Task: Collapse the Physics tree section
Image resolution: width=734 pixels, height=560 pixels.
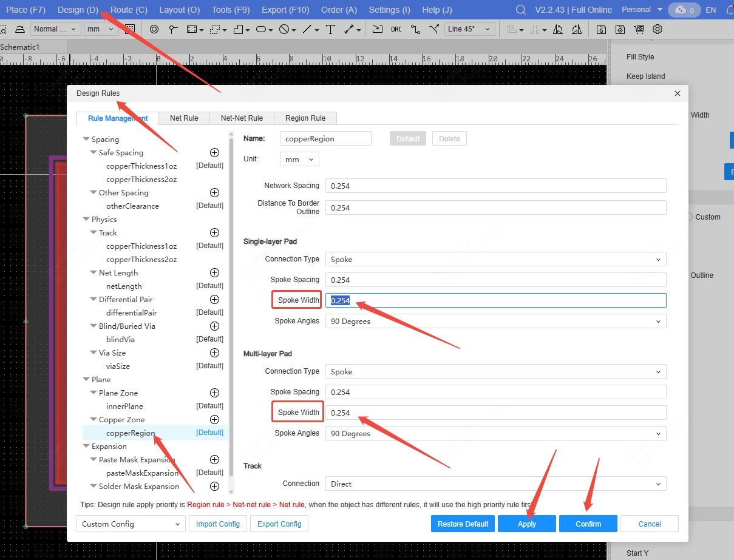Action: pyautogui.click(x=86, y=220)
